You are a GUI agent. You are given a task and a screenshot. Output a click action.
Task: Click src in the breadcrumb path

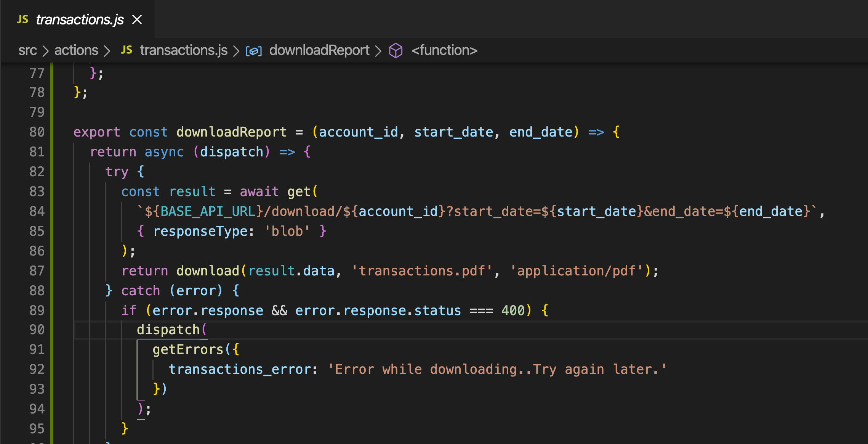[x=28, y=50]
